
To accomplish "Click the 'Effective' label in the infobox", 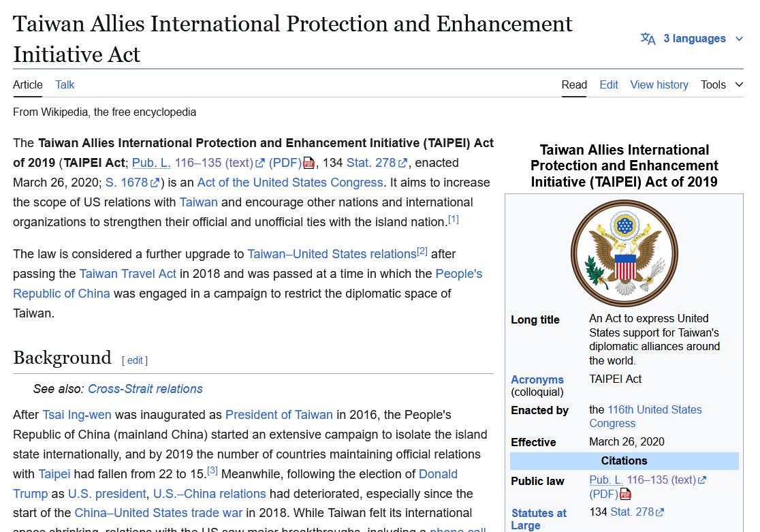I will [x=533, y=443].
